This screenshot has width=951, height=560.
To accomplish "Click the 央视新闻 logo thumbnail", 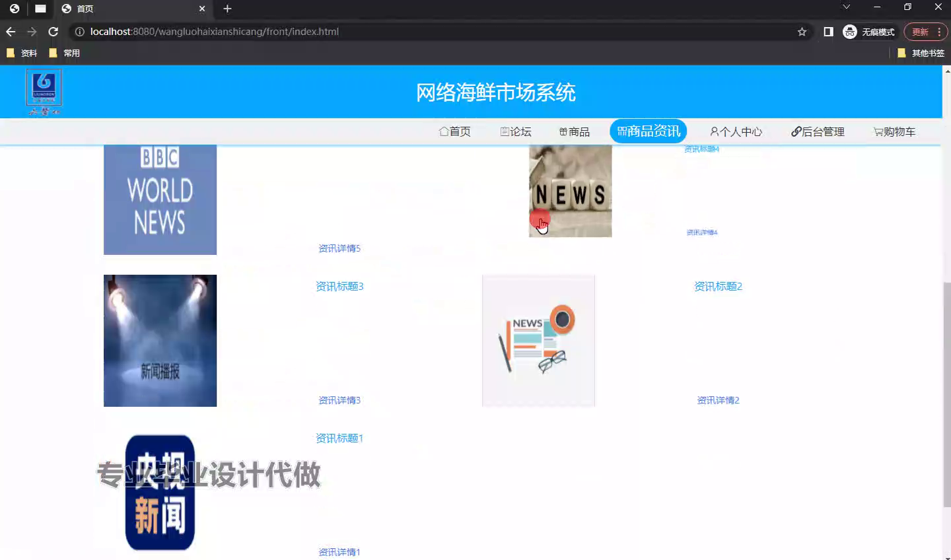I will click(160, 492).
